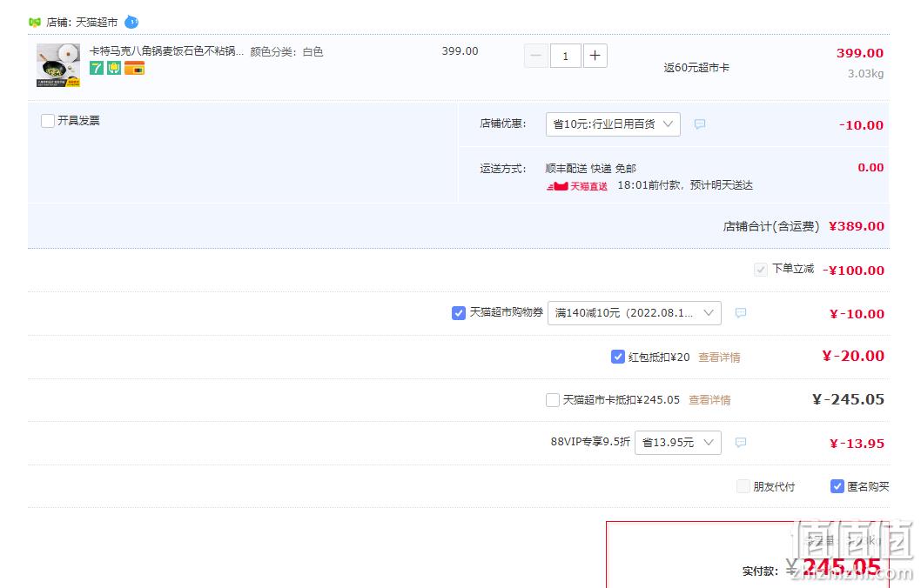
Task: Open 查看详情 link for red envelope deduction
Action: point(719,357)
